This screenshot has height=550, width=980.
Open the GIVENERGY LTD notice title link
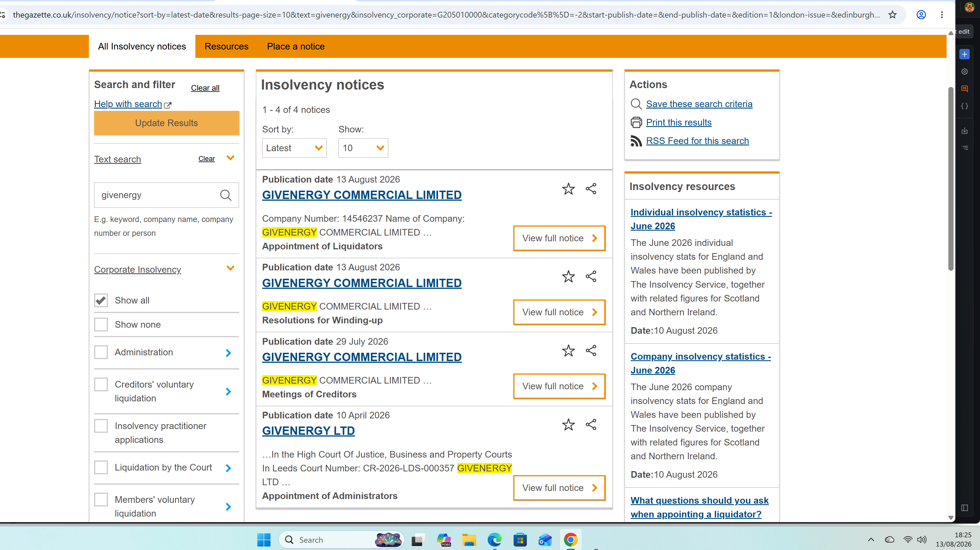coord(308,431)
